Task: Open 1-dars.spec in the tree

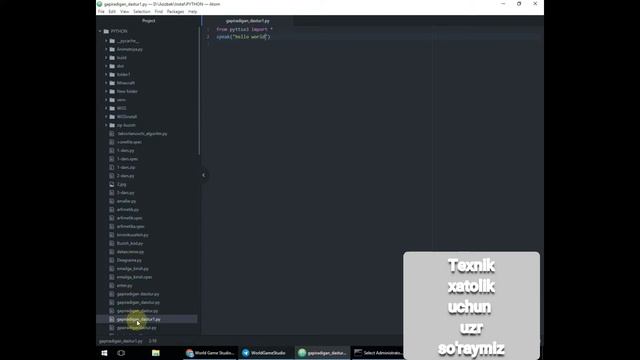Action: tap(127, 159)
